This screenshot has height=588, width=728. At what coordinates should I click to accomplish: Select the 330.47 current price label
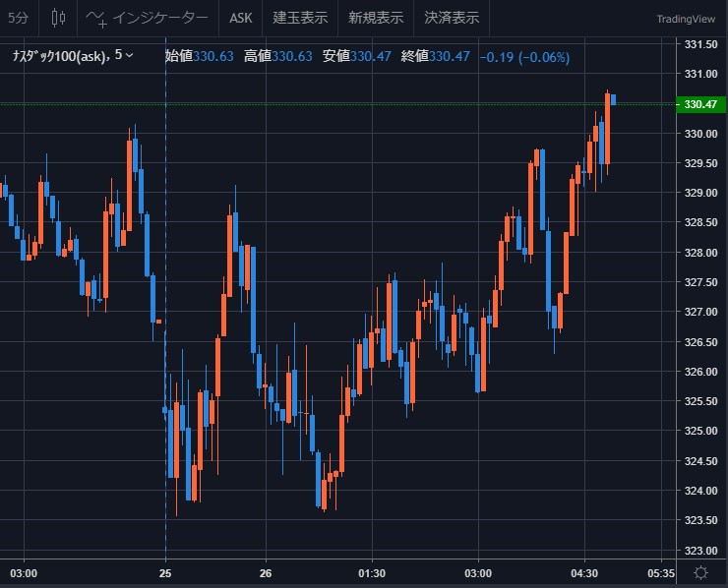(x=700, y=104)
